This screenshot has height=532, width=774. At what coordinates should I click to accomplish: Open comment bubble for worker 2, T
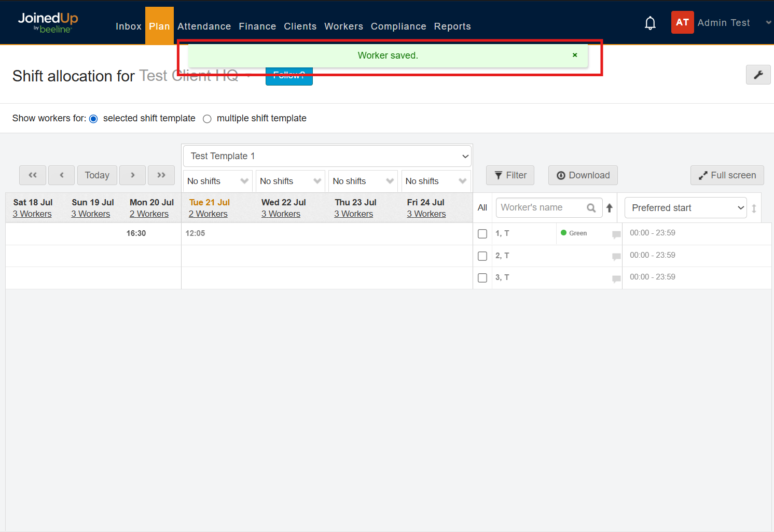(x=616, y=256)
